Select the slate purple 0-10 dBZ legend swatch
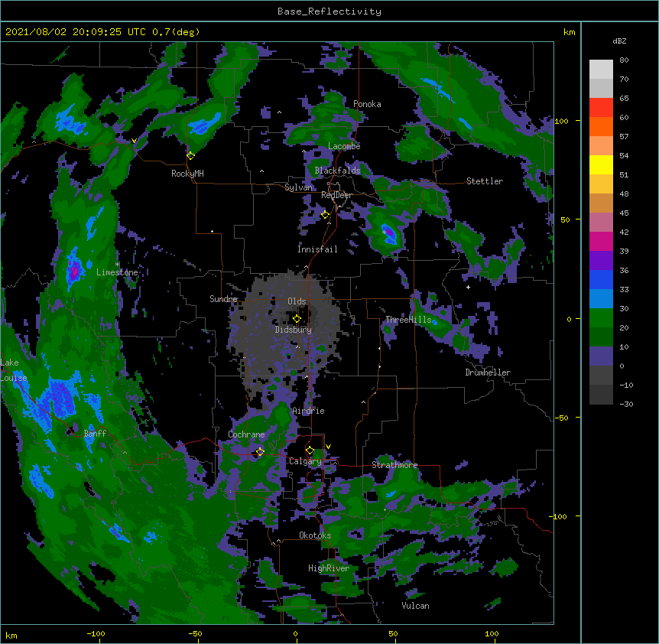This screenshot has height=644, width=659. tap(601, 356)
